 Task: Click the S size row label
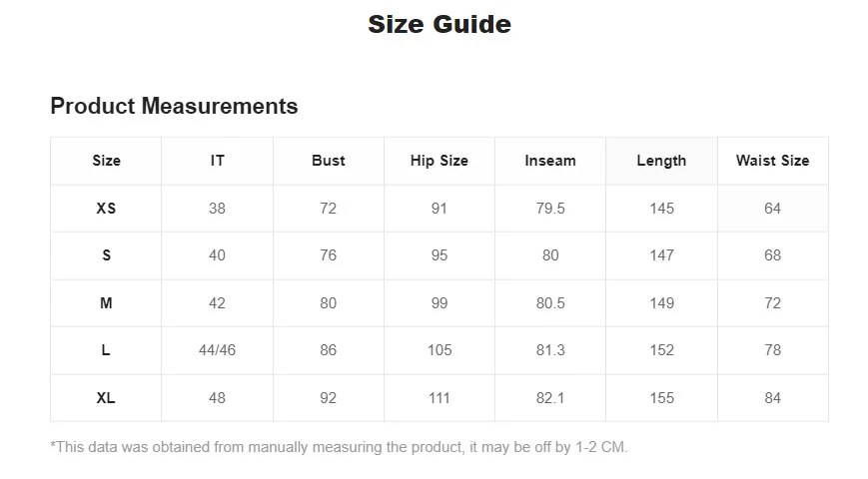106,255
